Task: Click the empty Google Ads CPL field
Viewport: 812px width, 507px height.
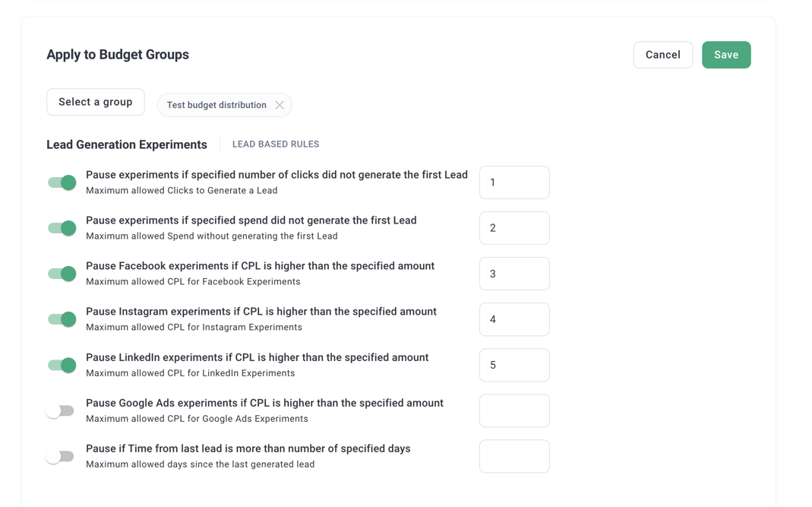Action: 514,410
